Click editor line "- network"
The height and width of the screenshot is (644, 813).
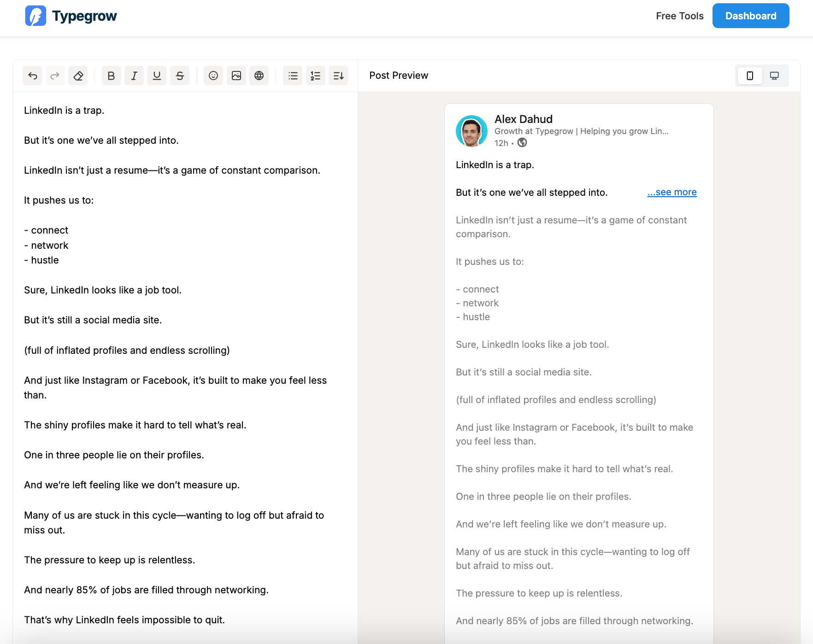click(x=46, y=246)
